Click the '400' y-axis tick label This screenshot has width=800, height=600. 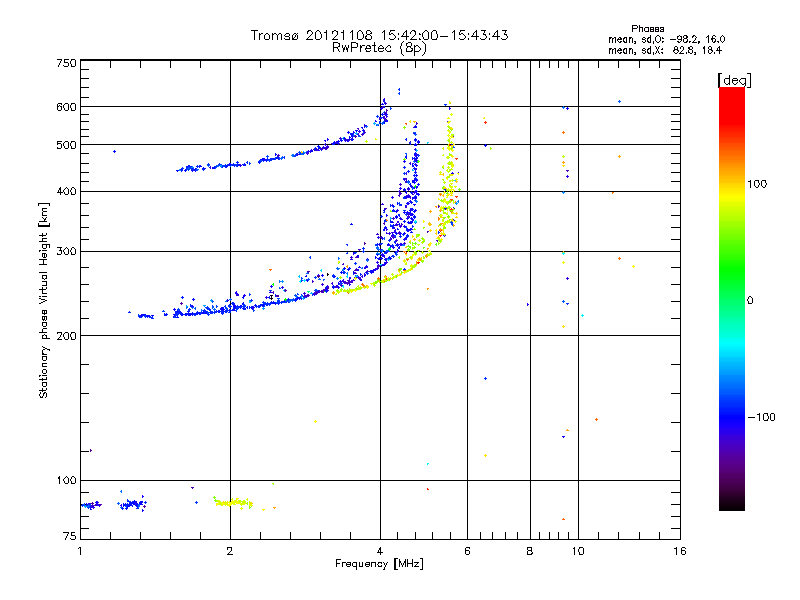pos(66,191)
